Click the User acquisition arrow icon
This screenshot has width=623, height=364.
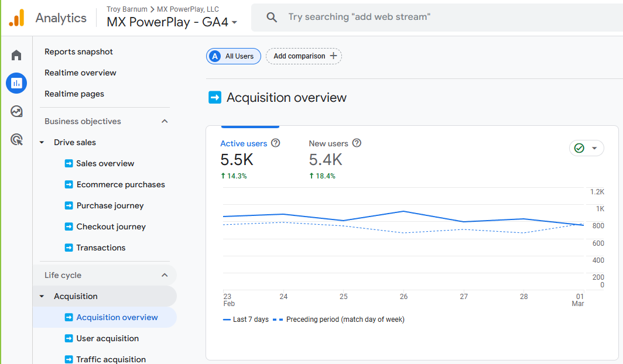[x=69, y=338]
